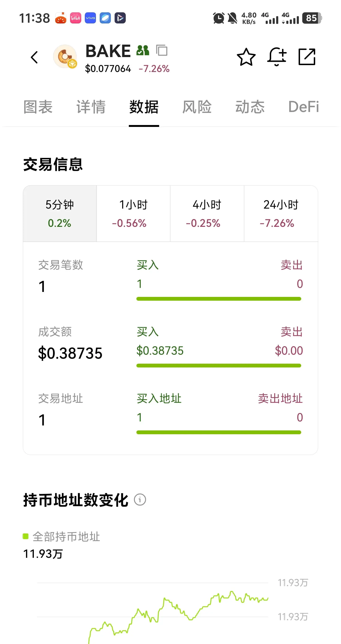Open the 风险 tab
This screenshot has height=644, width=341.
pos(197,107)
